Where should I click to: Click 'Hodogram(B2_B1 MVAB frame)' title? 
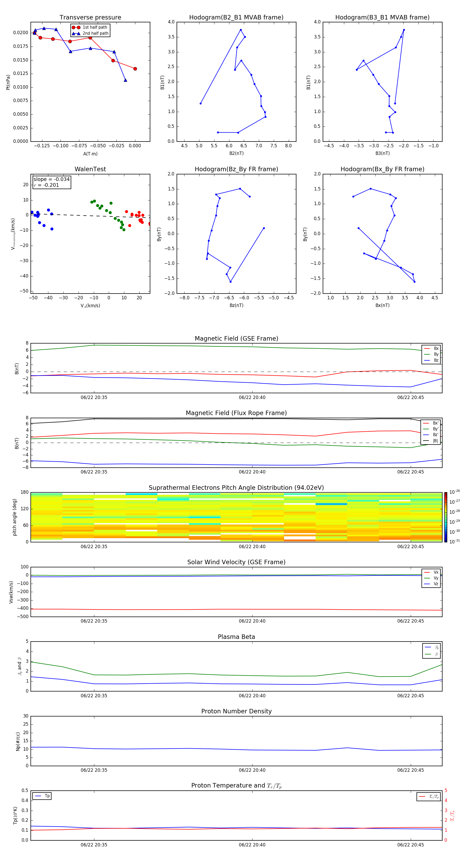[x=236, y=18]
